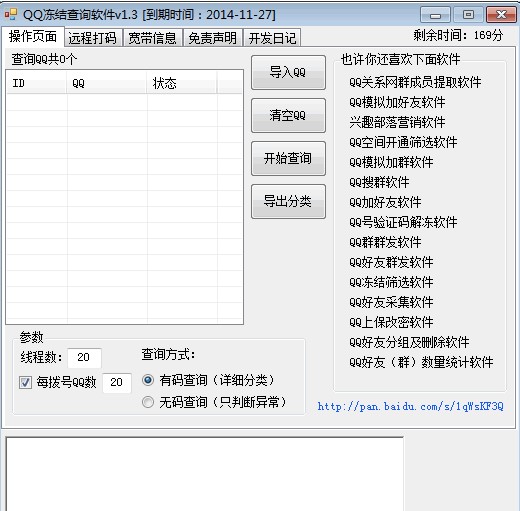Open QQ空间开通筛选软件 link
The width and height of the screenshot is (520, 511).
tap(403, 142)
